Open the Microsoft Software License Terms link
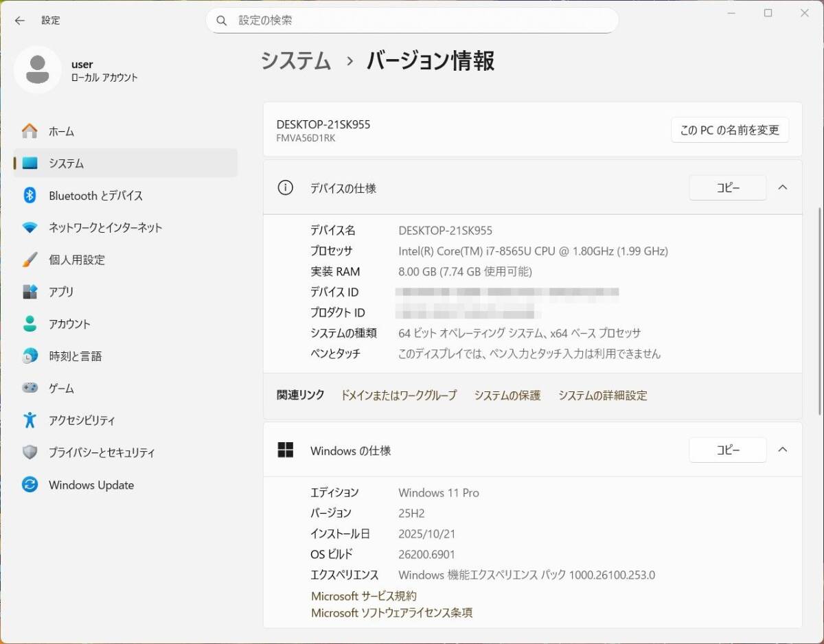The height and width of the screenshot is (644, 824). 391,612
